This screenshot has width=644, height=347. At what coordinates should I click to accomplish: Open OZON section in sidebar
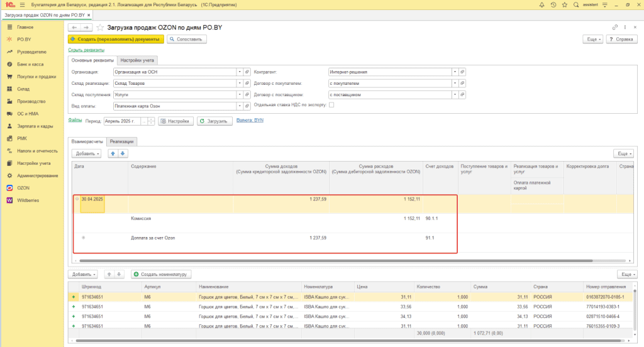(x=23, y=188)
